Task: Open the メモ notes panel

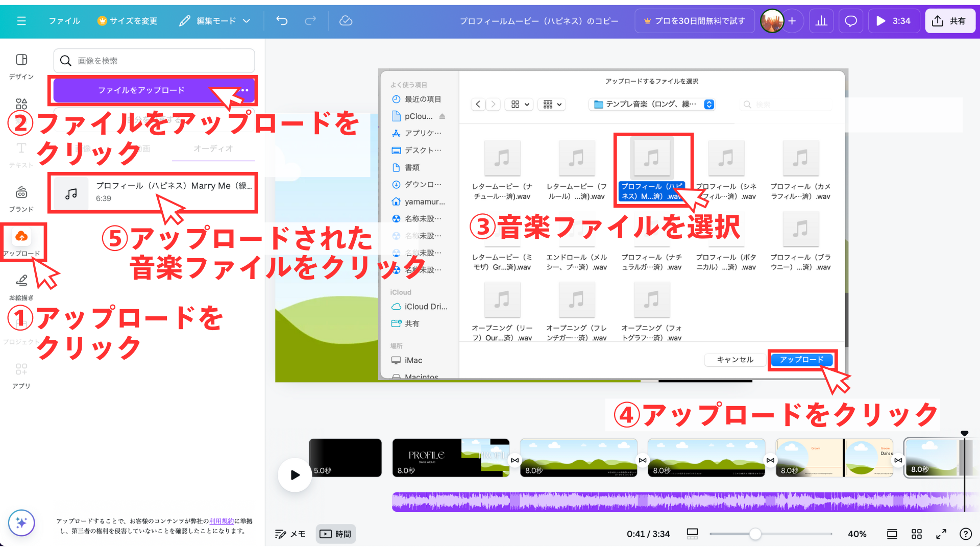Action: click(290, 534)
